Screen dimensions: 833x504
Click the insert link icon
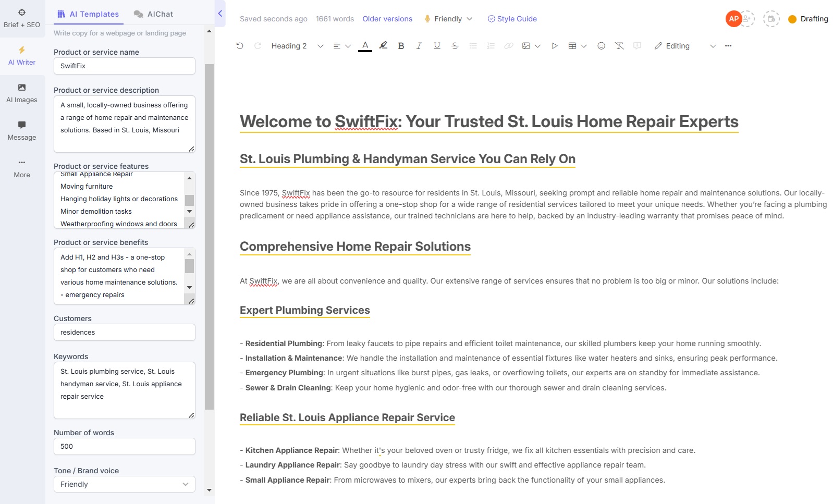509,46
